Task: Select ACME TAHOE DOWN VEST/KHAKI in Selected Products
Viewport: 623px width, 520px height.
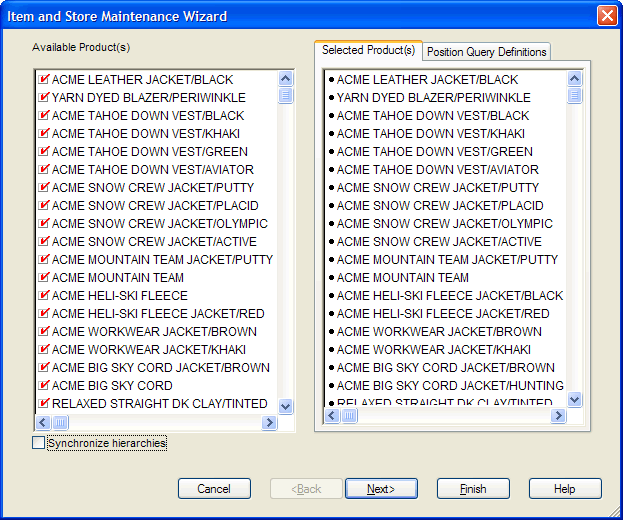Action: 431,133
